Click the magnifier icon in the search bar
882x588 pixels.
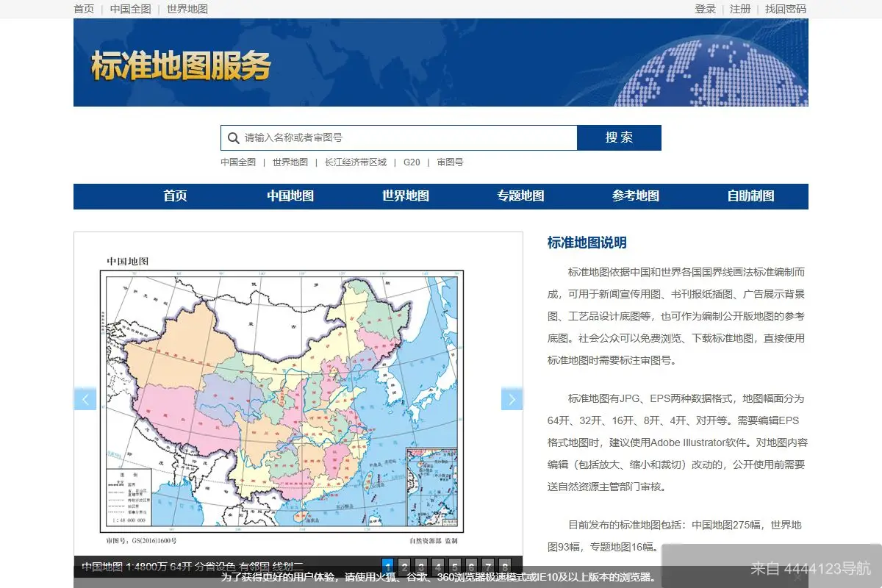[234, 137]
